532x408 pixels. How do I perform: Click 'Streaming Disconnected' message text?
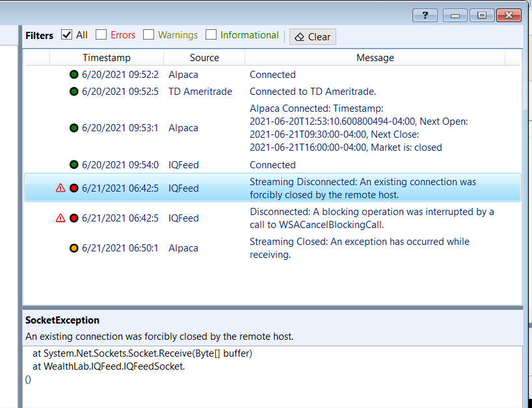(363, 188)
